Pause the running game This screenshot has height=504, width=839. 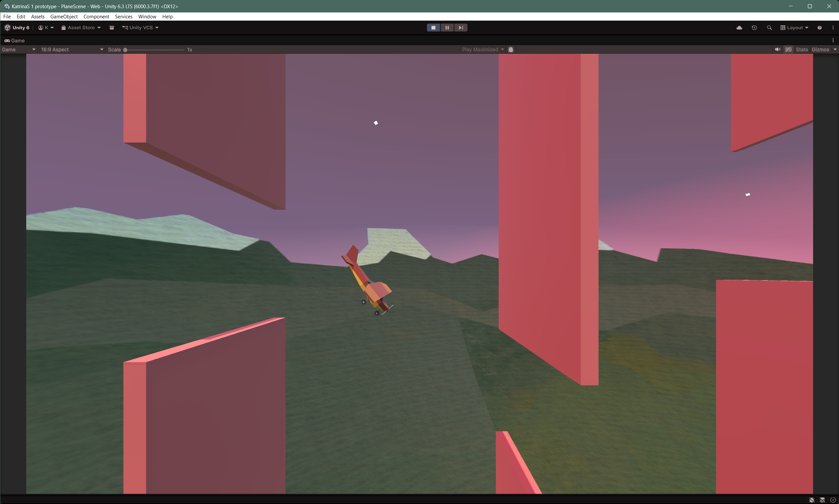pos(447,28)
